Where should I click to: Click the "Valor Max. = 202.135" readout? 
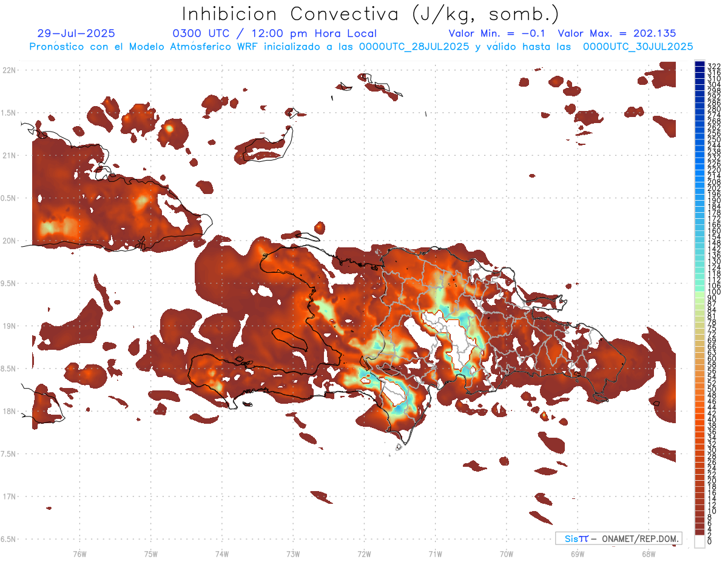click(x=617, y=33)
